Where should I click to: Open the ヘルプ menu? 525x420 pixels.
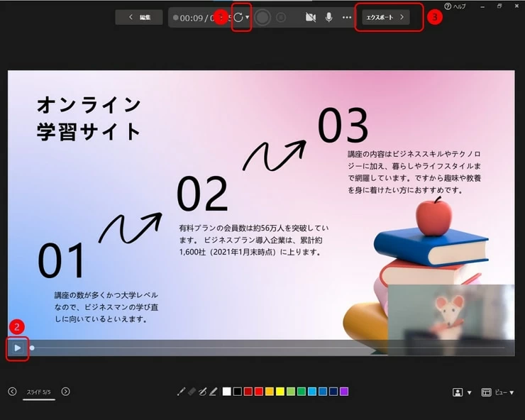[x=455, y=6]
